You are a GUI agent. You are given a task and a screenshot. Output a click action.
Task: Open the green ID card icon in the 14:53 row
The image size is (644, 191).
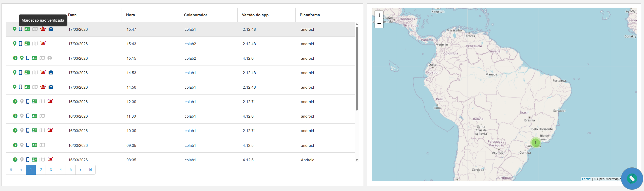pos(27,73)
